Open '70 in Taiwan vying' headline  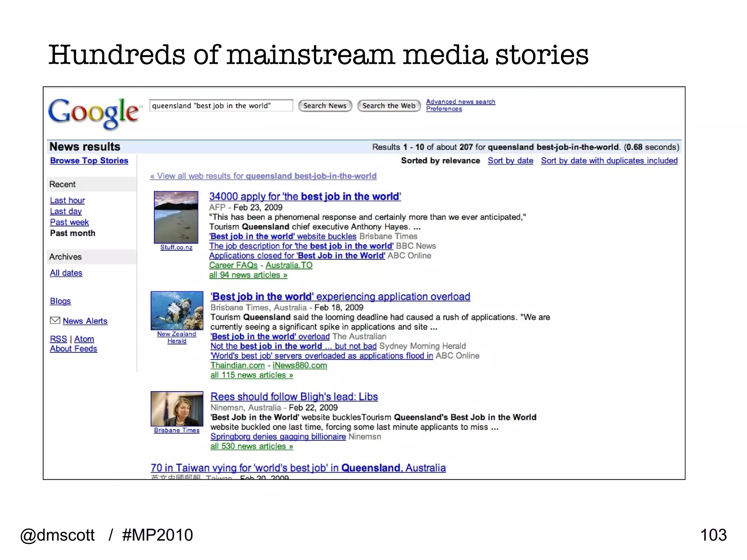[x=298, y=468]
